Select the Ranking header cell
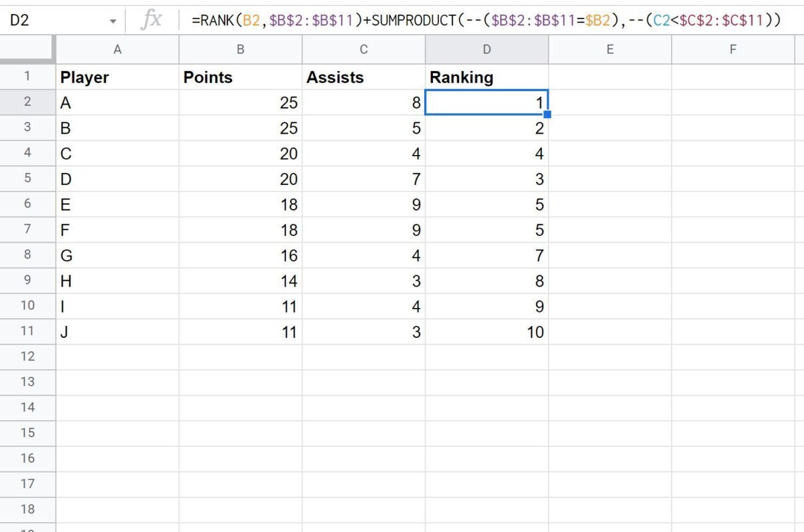The height and width of the screenshot is (532, 804). pyautogui.click(x=486, y=77)
